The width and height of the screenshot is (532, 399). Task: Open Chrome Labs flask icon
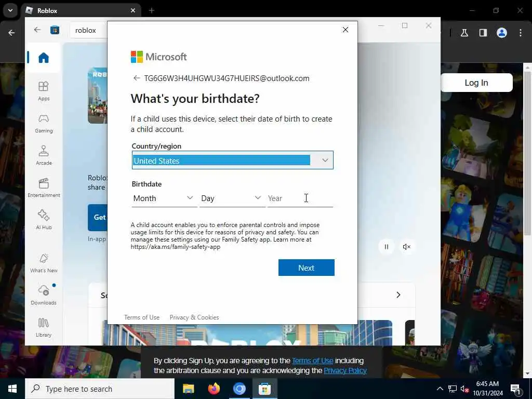[x=464, y=33]
